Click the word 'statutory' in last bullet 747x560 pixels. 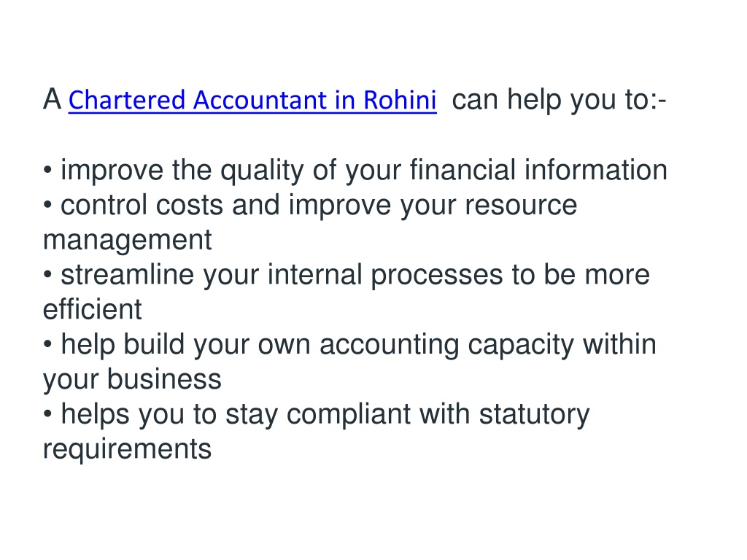[x=535, y=415]
